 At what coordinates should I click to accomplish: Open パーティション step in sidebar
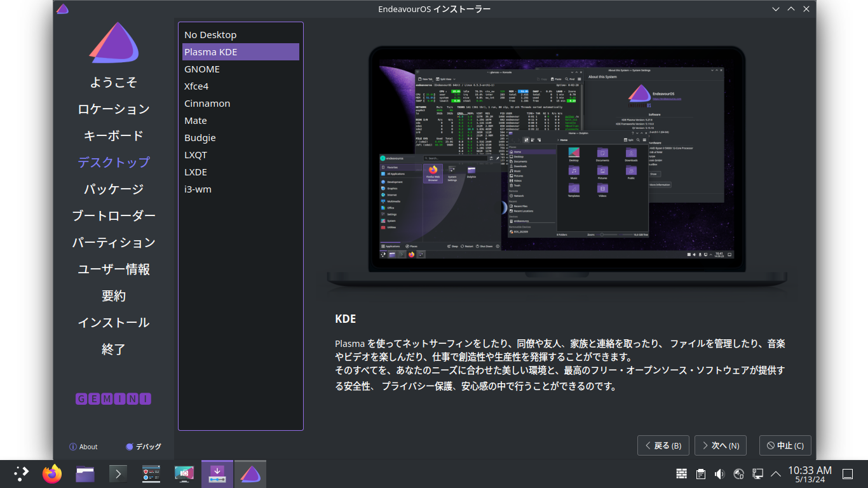click(114, 243)
